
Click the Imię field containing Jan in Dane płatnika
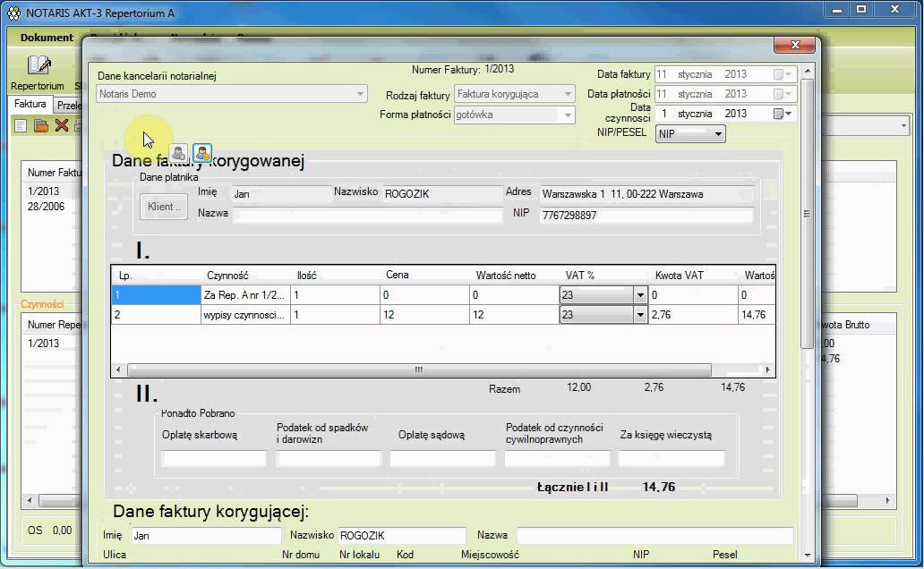pyautogui.click(x=281, y=194)
